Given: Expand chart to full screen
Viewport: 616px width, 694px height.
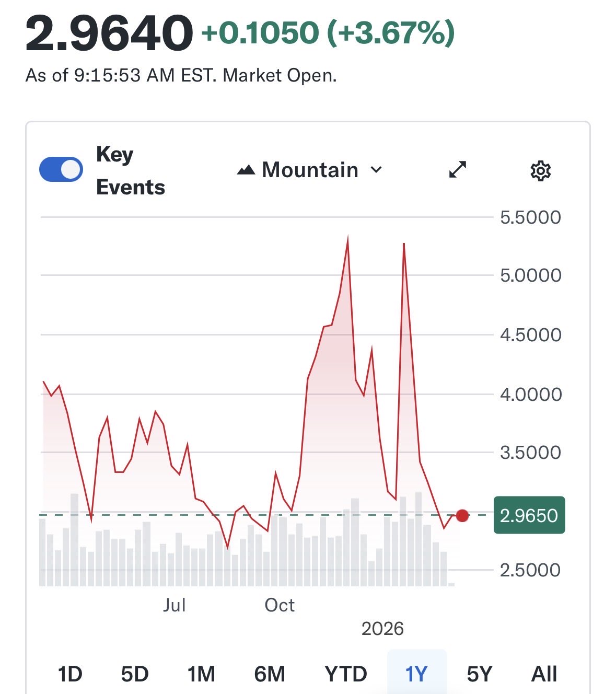Looking at the screenshot, I should pyautogui.click(x=458, y=170).
